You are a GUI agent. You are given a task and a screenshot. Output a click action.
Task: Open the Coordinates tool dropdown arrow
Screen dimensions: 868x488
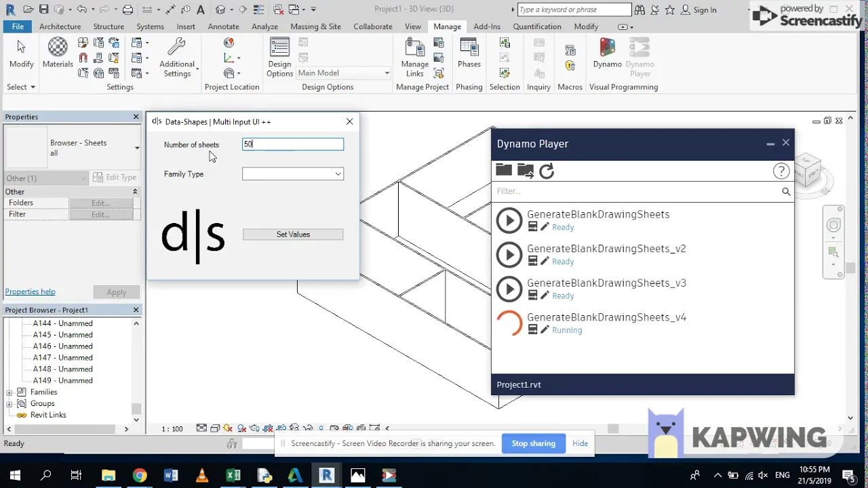pos(239,58)
